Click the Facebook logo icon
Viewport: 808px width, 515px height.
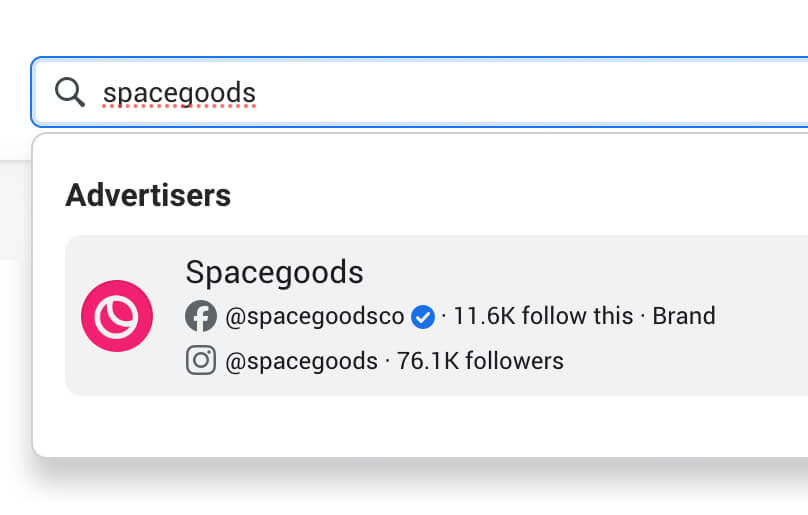tap(201, 317)
